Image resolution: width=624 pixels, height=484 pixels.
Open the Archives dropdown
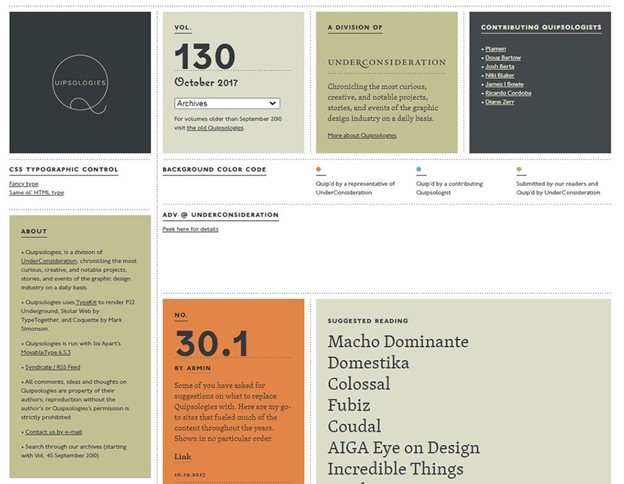click(x=227, y=103)
